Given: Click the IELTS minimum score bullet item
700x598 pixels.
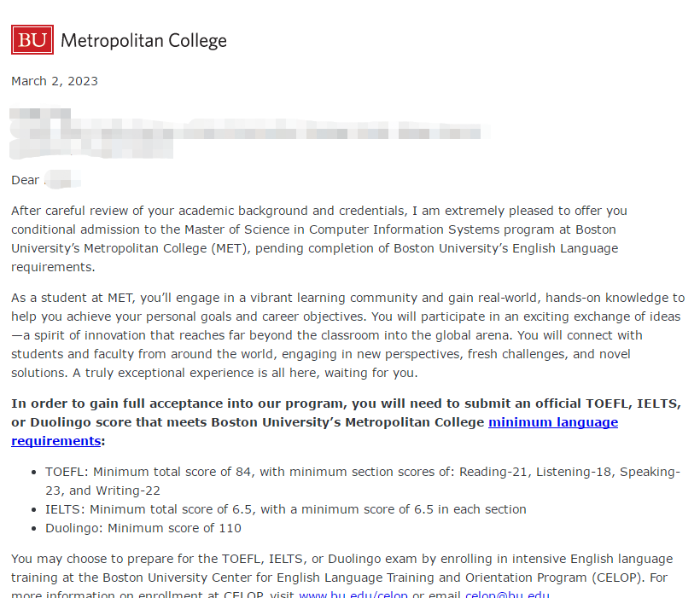Looking at the screenshot, I should [x=286, y=509].
